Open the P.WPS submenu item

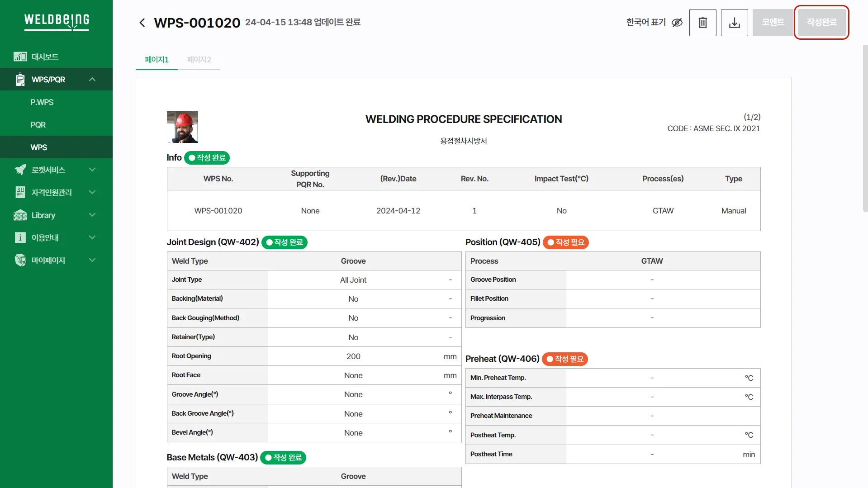[42, 102]
